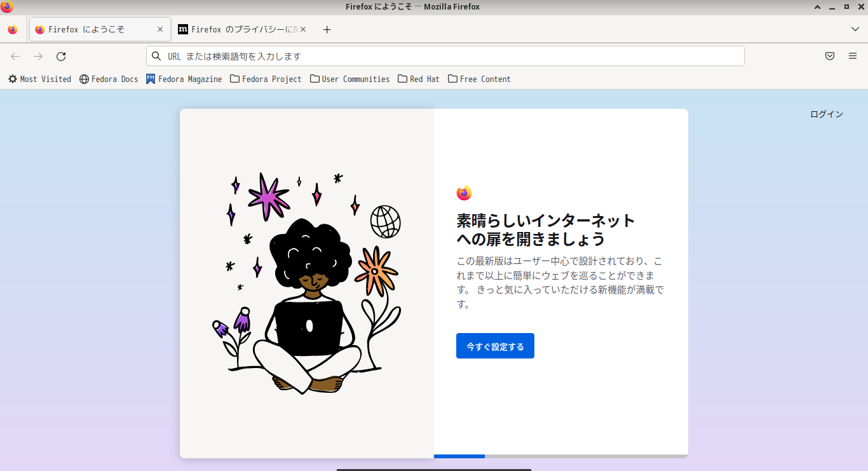This screenshot has height=471, width=868.
Task: Open Fedora Project bookmark folder
Action: pos(266,79)
